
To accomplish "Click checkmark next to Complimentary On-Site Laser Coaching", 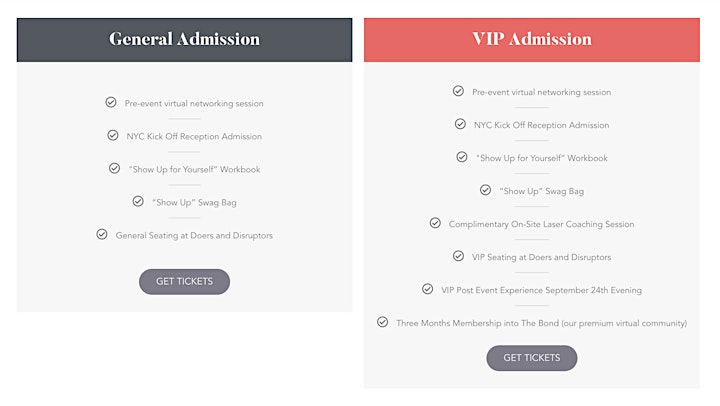I will coord(435,223).
